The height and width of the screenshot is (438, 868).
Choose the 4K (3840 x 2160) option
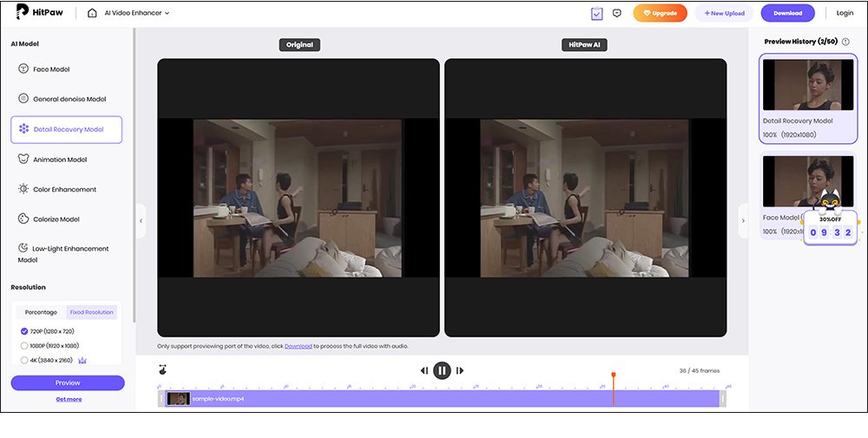tap(48, 360)
